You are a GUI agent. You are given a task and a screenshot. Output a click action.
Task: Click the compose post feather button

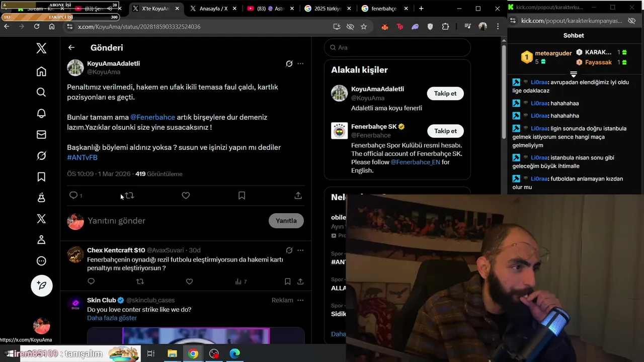[x=42, y=286]
